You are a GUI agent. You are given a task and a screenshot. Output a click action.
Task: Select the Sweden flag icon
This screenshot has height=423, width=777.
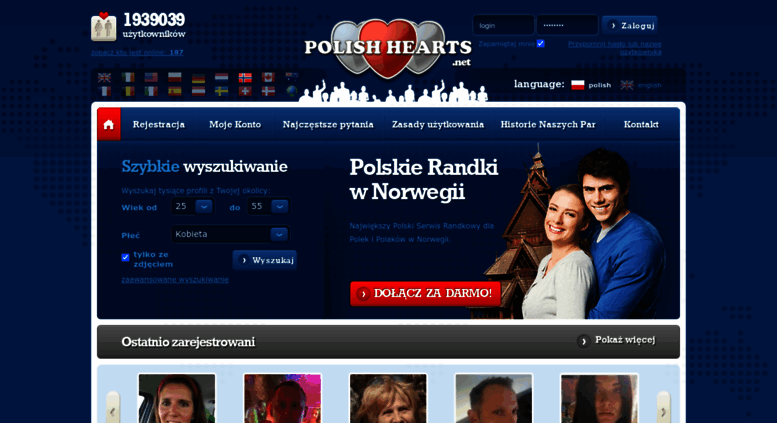[222, 91]
